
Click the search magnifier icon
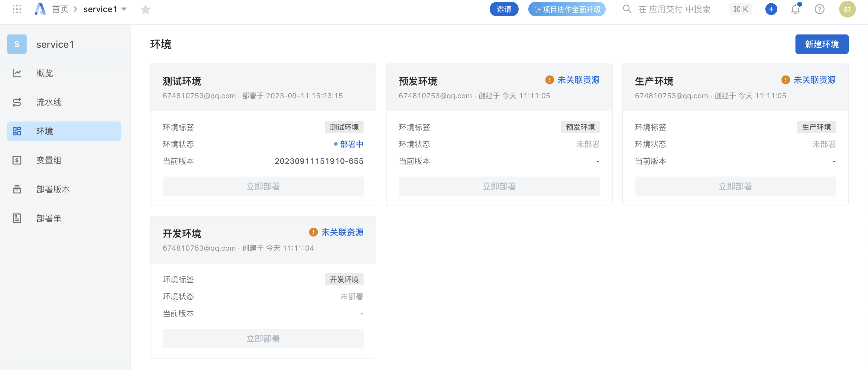click(x=627, y=9)
